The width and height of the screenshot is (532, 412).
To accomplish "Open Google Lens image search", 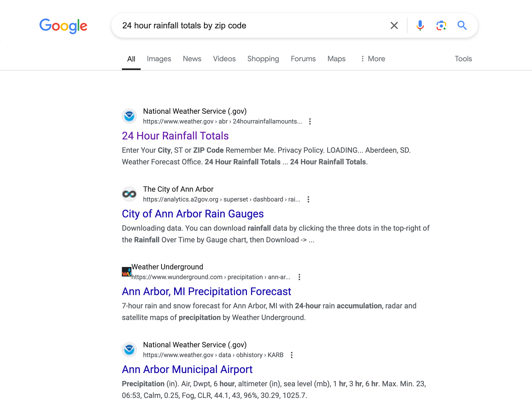I will point(441,25).
